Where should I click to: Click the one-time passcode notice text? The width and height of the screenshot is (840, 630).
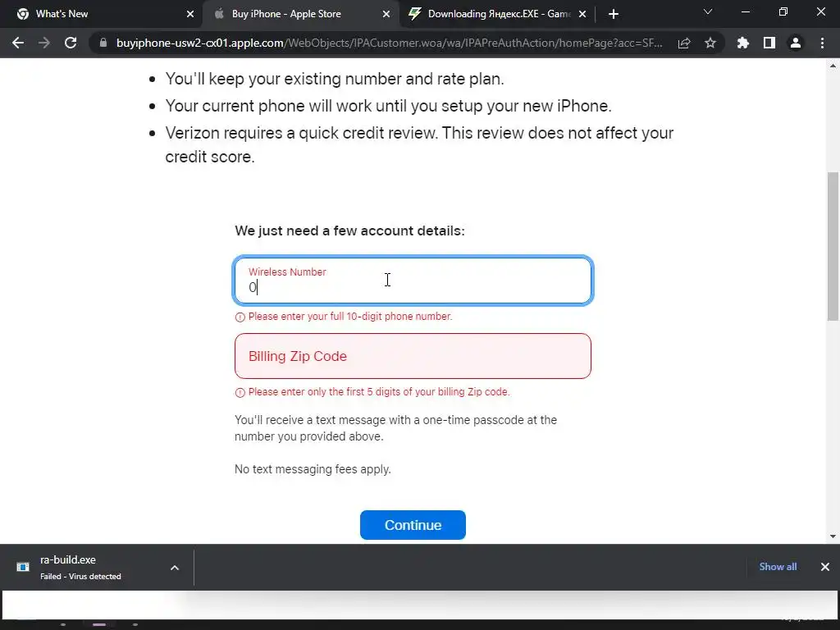(395, 428)
